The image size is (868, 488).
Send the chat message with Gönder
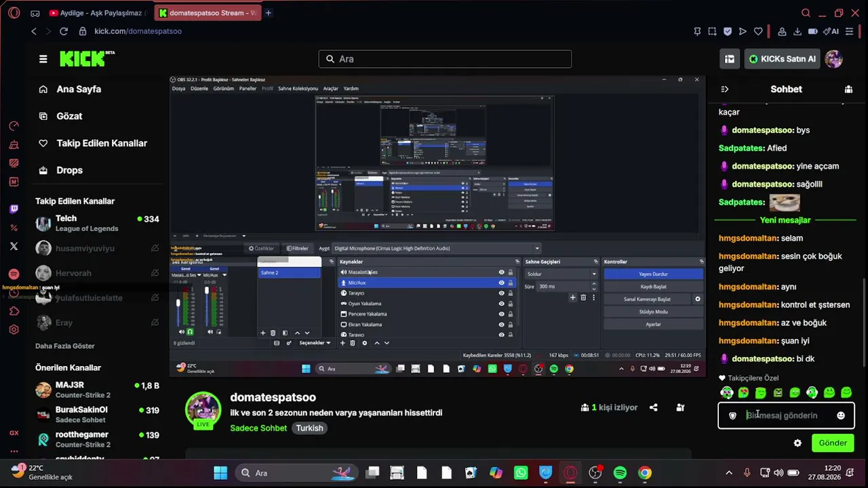(833, 443)
